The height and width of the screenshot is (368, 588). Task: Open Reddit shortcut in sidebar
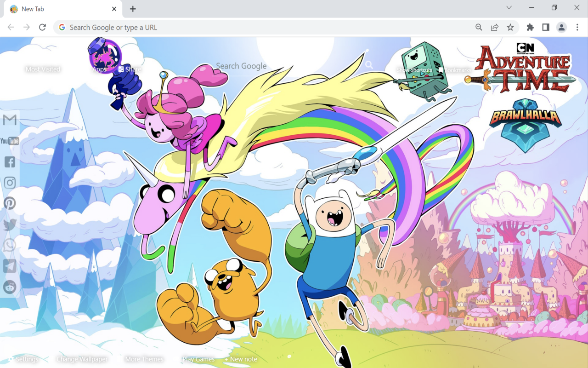coord(10,287)
